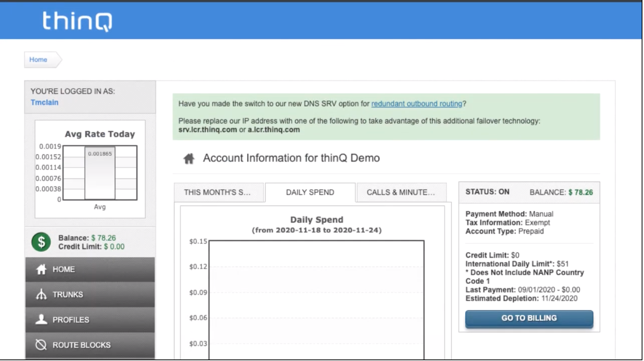Open the Trunks menu item

tap(68, 295)
